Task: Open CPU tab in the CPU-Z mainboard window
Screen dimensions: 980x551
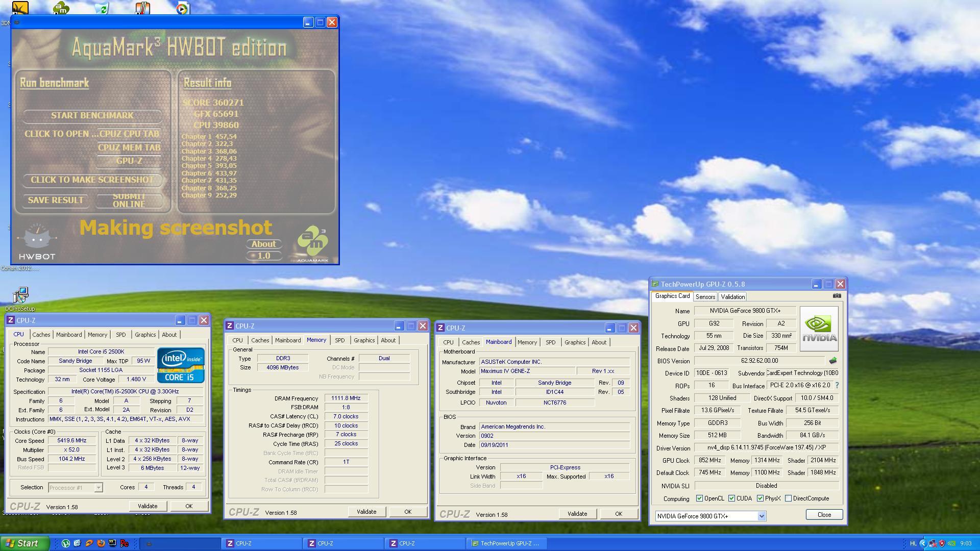Action: 448,342
